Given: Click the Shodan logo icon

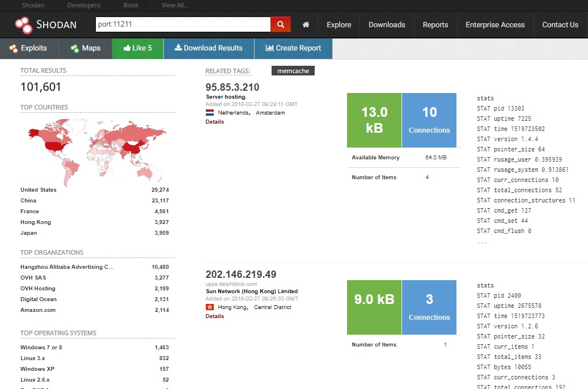Looking at the screenshot, I should point(23,25).
